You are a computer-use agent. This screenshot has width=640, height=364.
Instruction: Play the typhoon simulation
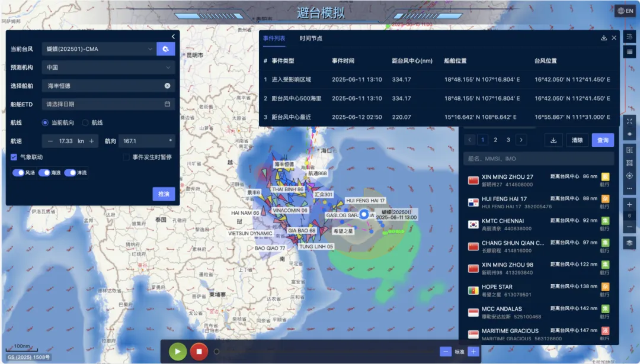pos(178,352)
